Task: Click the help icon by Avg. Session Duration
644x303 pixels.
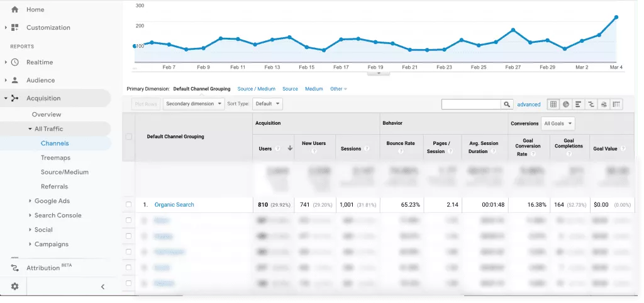Action: pos(492,151)
